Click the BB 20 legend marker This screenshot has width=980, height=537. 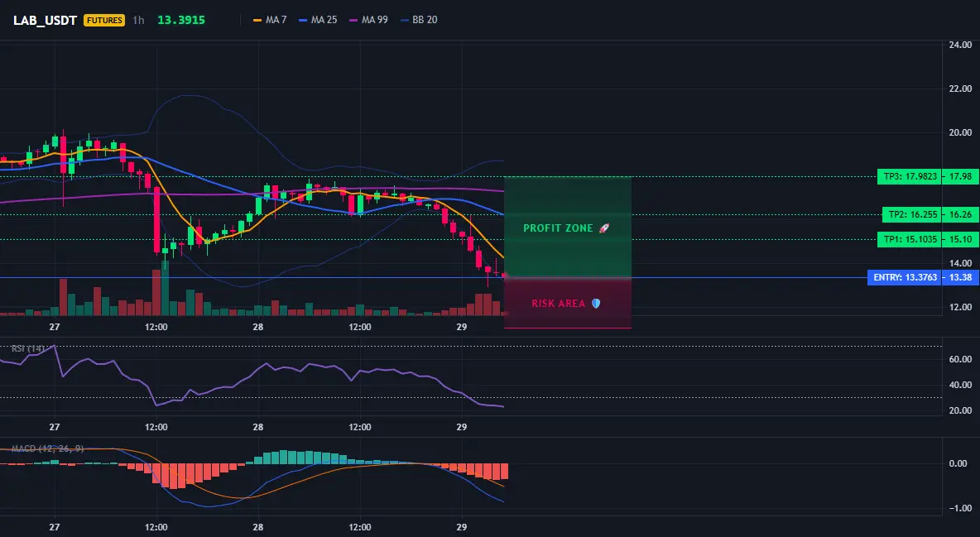click(405, 20)
